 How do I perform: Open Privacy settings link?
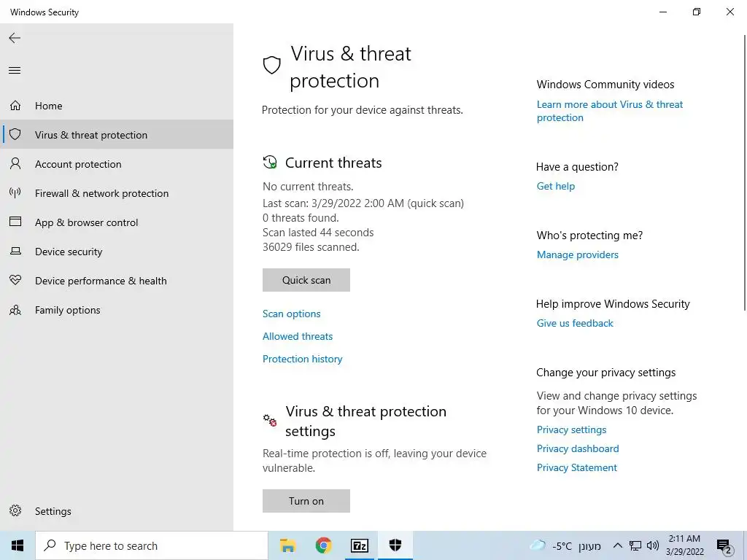pyautogui.click(x=571, y=429)
